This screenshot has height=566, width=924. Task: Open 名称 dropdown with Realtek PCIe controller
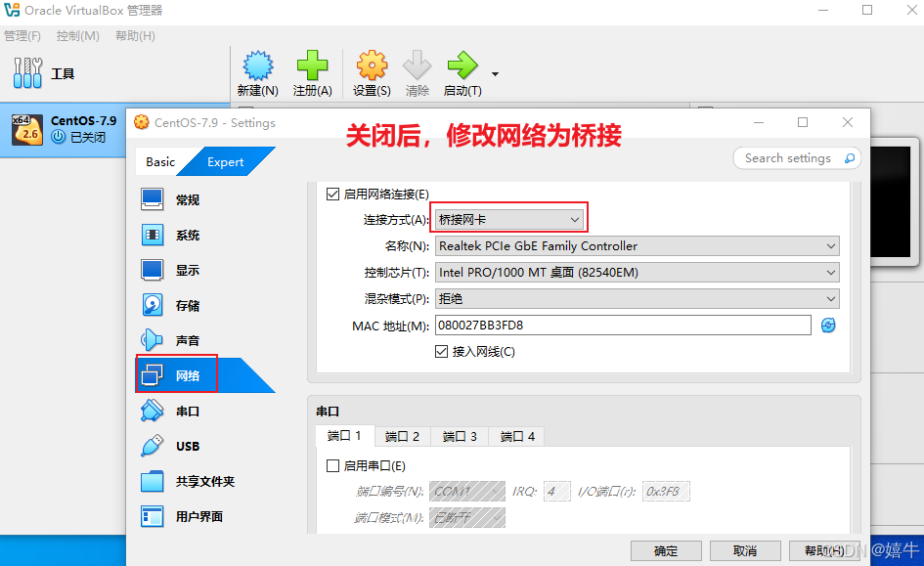[x=637, y=246]
